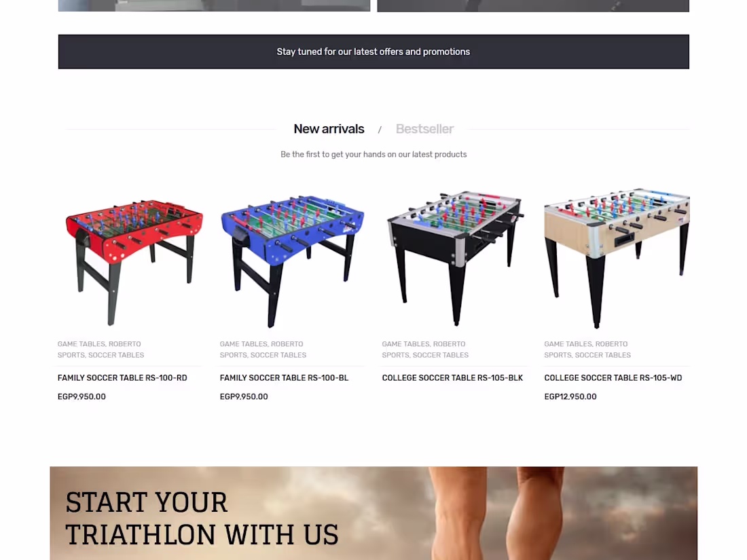Open blue Family Soccer Table RS-100-BL image
This screenshot has height=560, width=747.
click(x=293, y=258)
